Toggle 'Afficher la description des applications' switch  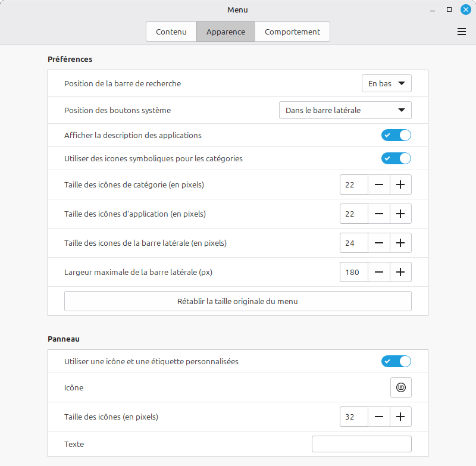(x=396, y=136)
